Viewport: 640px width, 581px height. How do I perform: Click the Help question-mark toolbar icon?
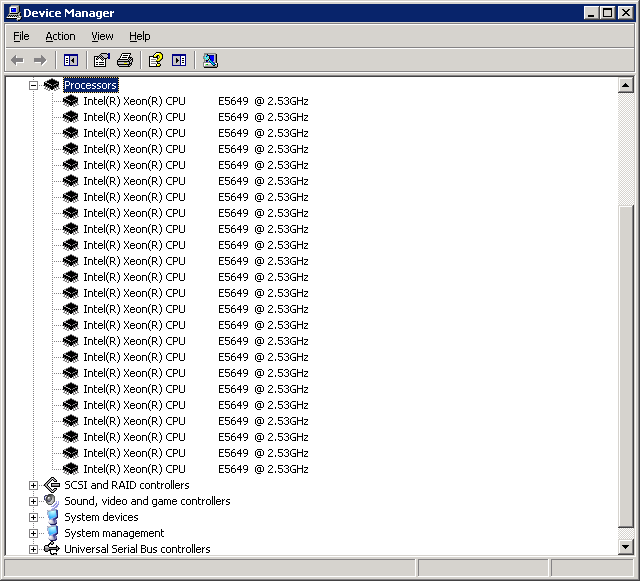[156, 60]
